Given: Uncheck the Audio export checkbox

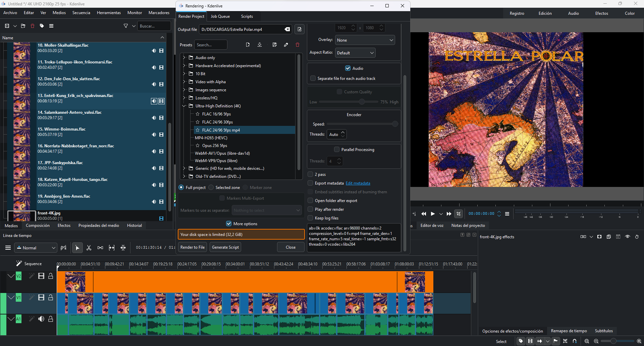Looking at the screenshot, I should (348, 68).
